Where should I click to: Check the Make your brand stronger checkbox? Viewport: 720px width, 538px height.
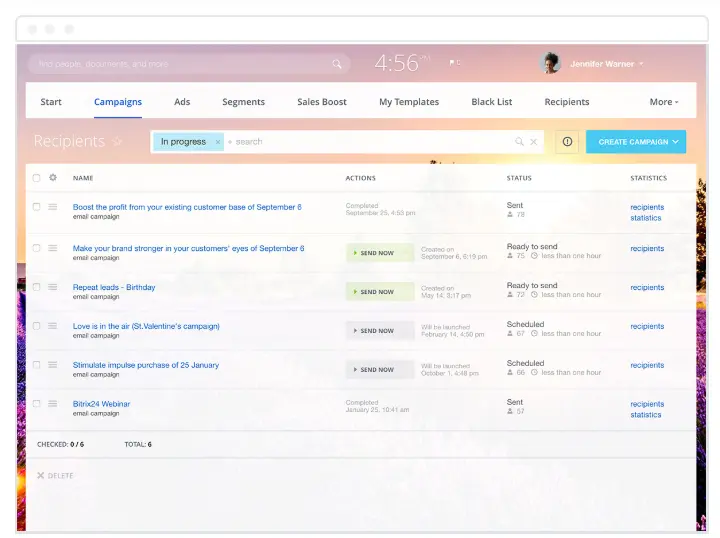click(x=36, y=248)
